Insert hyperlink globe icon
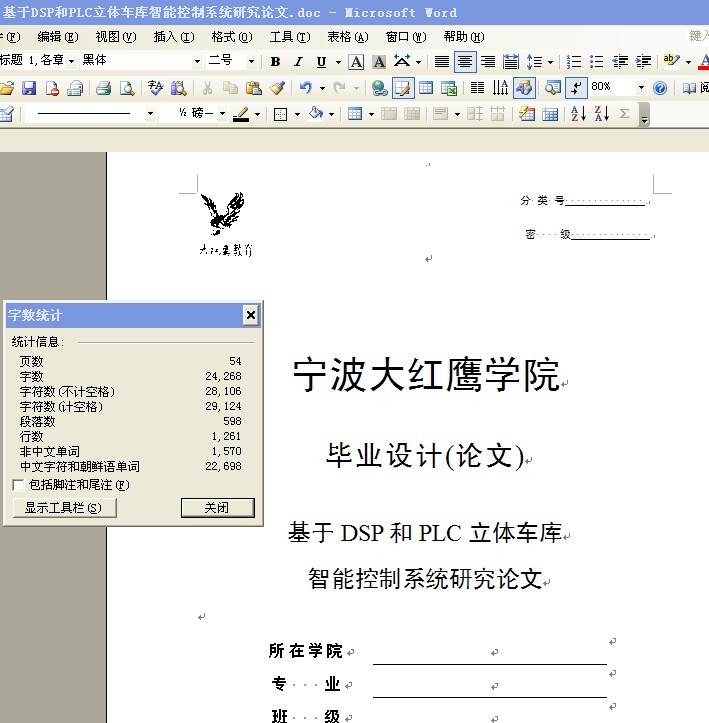Screen dimensions: 709x723 (x=380, y=88)
